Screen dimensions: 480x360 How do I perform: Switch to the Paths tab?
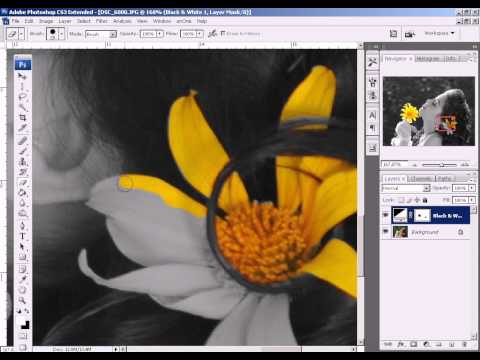pyautogui.click(x=444, y=179)
